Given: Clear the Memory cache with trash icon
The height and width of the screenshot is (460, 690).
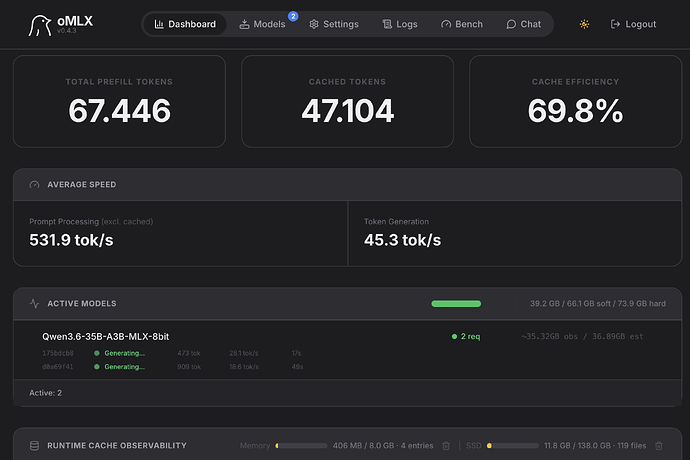Looking at the screenshot, I should (x=446, y=445).
